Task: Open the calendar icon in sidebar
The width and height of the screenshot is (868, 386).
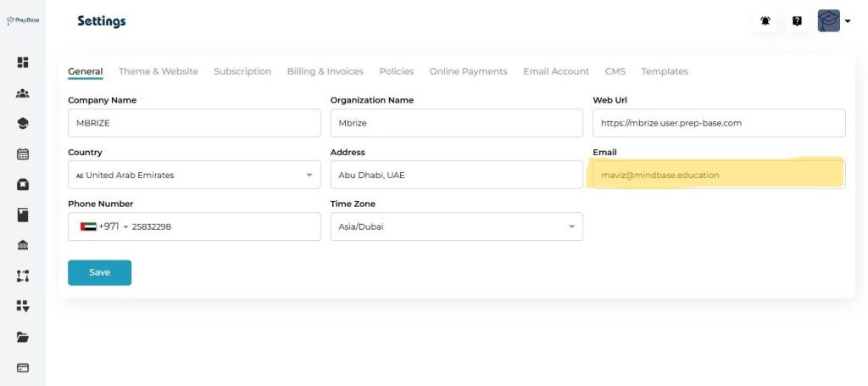Action: click(23, 154)
